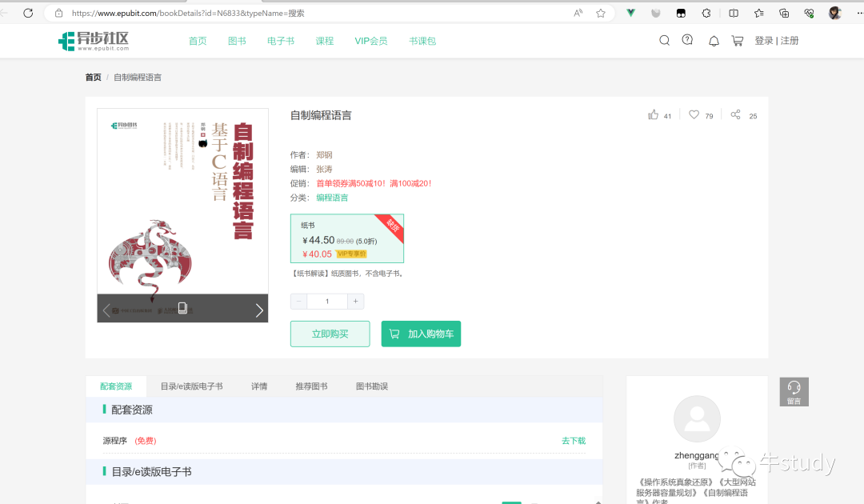Image resolution: width=864 pixels, height=504 pixels.
Task: Open 课程 in navigation menu
Action: (325, 41)
